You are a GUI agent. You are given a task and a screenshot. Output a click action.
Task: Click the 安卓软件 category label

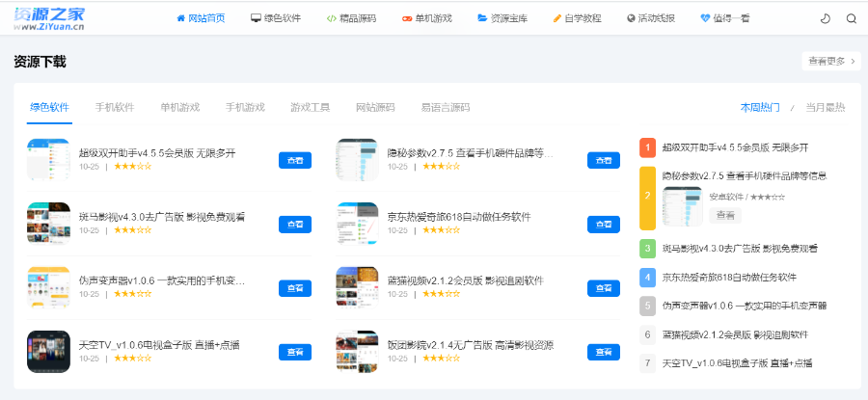pyautogui.click(x=725, y=197)
